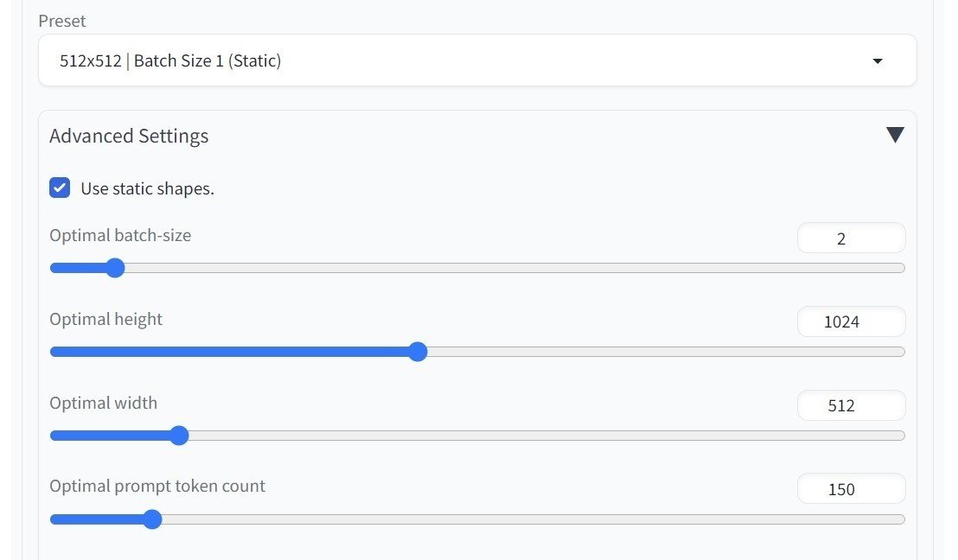Click the Optimal batch-size label
958x560 pixels.
point(120,235)
